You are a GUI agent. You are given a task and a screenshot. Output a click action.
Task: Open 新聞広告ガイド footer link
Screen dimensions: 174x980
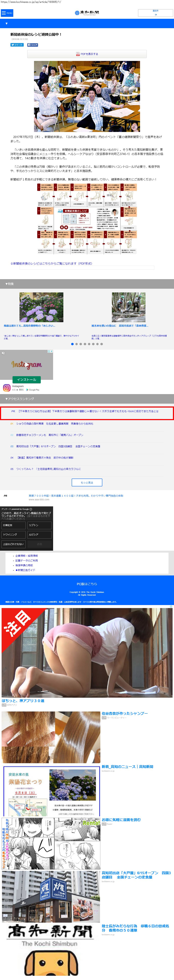[25, 570]
